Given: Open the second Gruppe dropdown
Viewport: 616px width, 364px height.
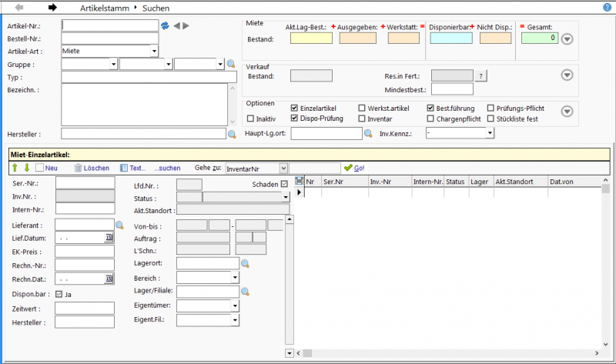Looking at the screenshot, I should click(169, 64).
